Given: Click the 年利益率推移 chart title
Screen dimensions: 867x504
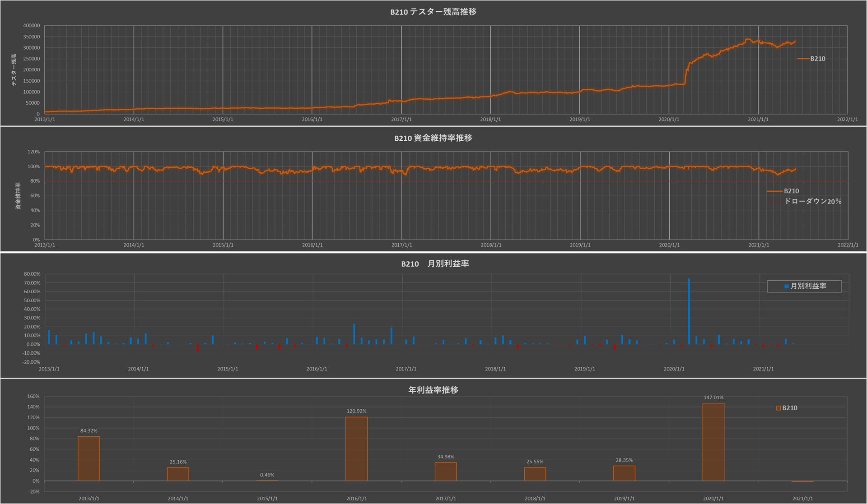Looking at the screenshot, I should pos(433,390).
